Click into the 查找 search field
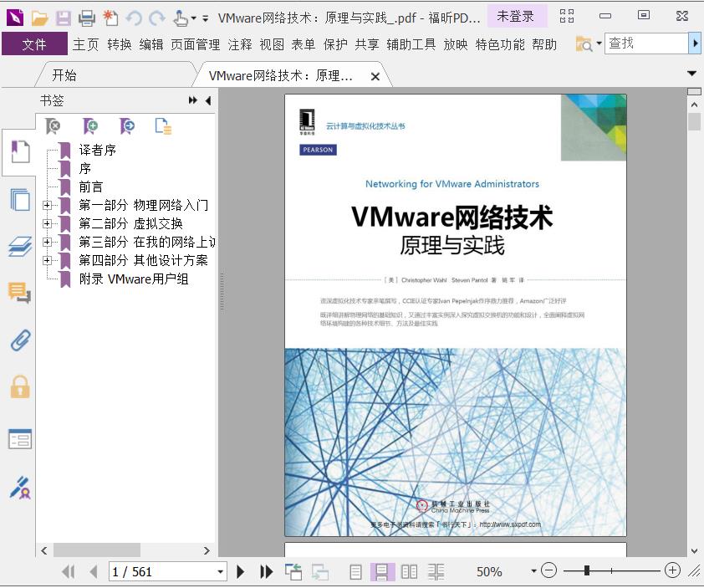 pos(646,43)
